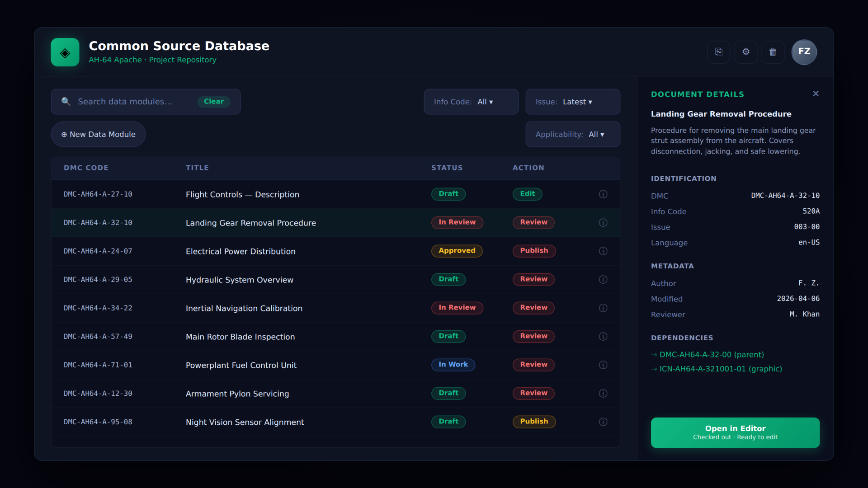Publish Electrical Power Distribution module
The image size is (868, 488).
pos(534,251)
